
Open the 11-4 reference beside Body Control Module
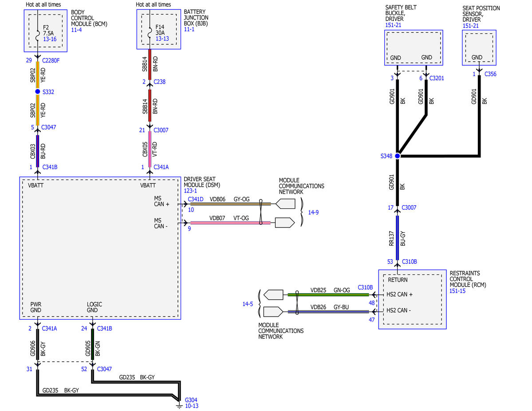coord(76,30)
